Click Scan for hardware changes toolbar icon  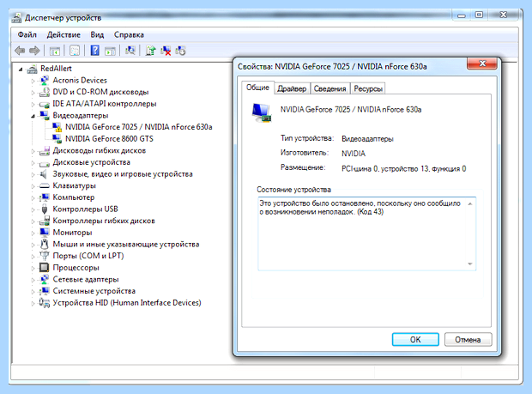[x=130, y=51]
